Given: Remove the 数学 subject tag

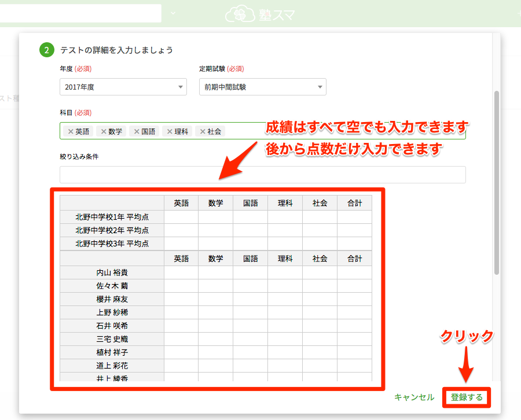Looking at the screenshot, I should (x=104, y=132).
